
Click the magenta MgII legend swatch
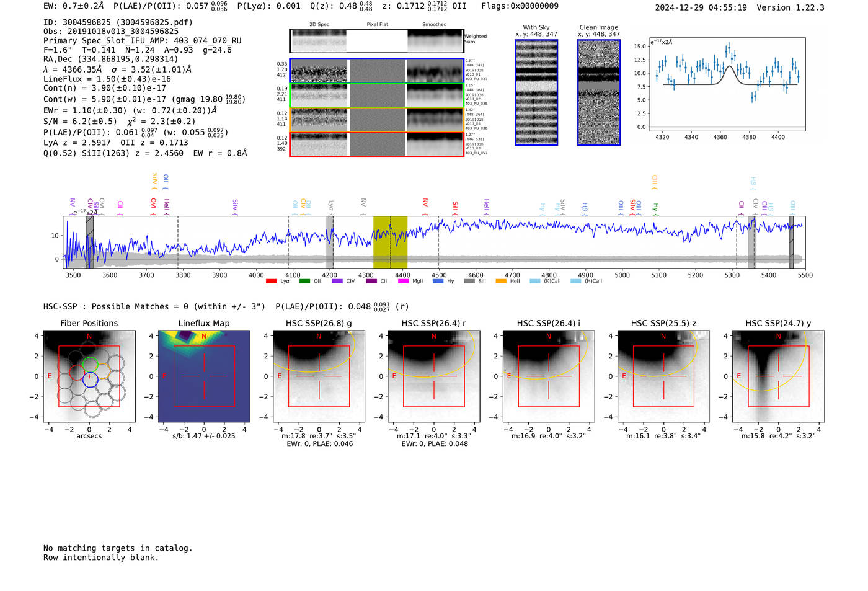[404, 281]
